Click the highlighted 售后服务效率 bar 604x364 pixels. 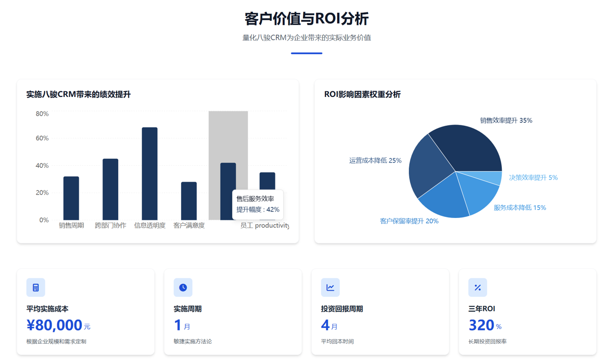228,180
